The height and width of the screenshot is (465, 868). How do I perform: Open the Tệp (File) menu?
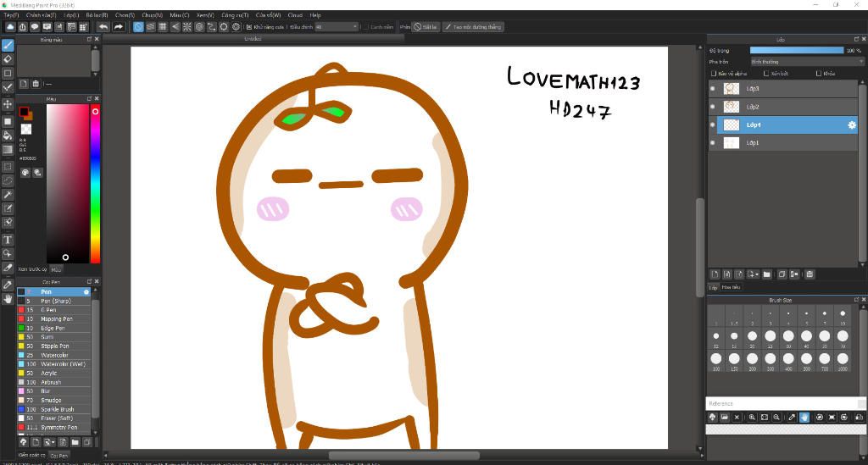pos(11,15)
